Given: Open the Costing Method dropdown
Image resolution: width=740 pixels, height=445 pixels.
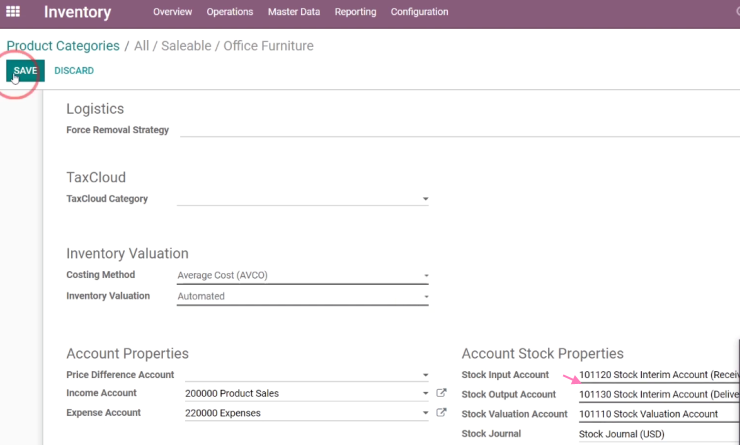Looking at the screenshot, I should [x=303, y=275].
